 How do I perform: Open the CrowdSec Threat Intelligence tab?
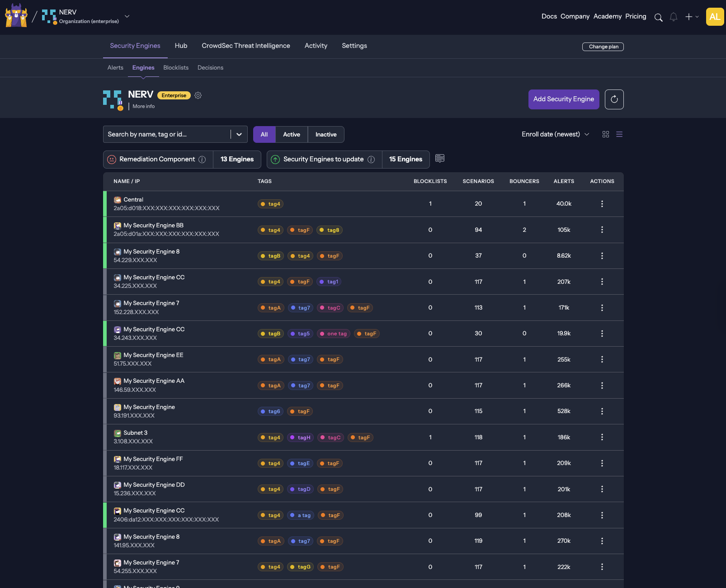coord(245,46)
